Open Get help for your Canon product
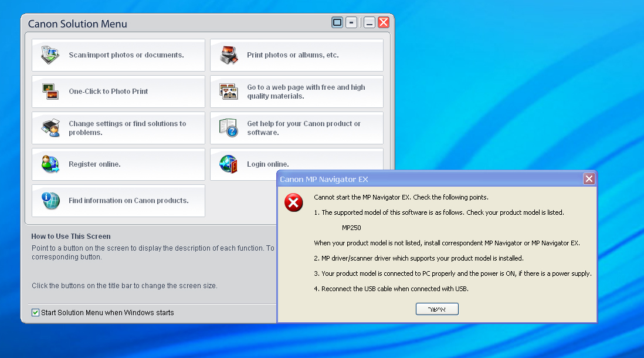The width and height of the screenshot is (644, 358). click(297, 128)
